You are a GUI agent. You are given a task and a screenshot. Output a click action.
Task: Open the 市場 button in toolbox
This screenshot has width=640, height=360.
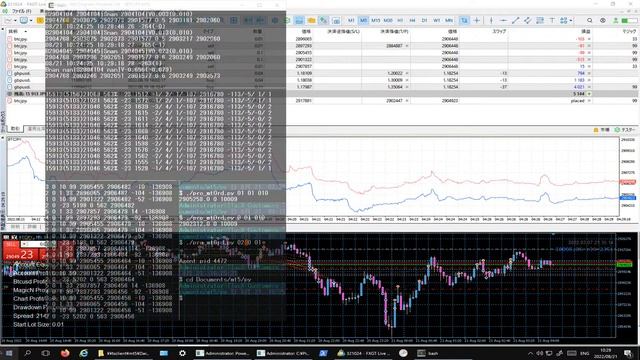point(601,129)
